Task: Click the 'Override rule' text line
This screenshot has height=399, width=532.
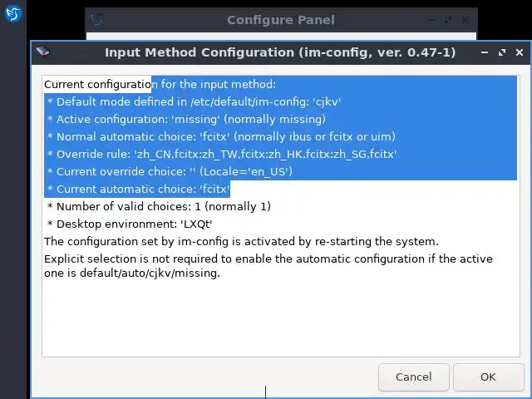Action: (x=221, y=154)
